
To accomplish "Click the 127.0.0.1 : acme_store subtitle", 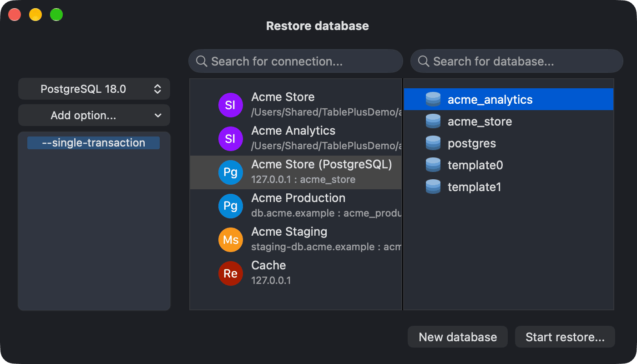I will [x=303, y=180].
